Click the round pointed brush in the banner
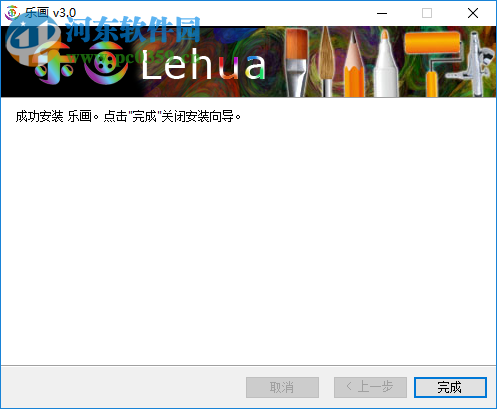The height and width of the screenshot is (409, 497). [326, 62]
